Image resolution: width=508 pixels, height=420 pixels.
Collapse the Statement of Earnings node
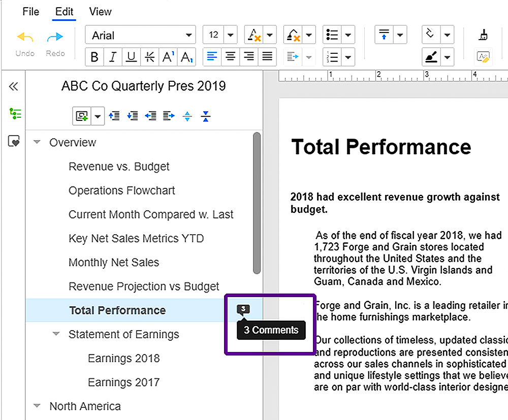[x=56, y=334]
